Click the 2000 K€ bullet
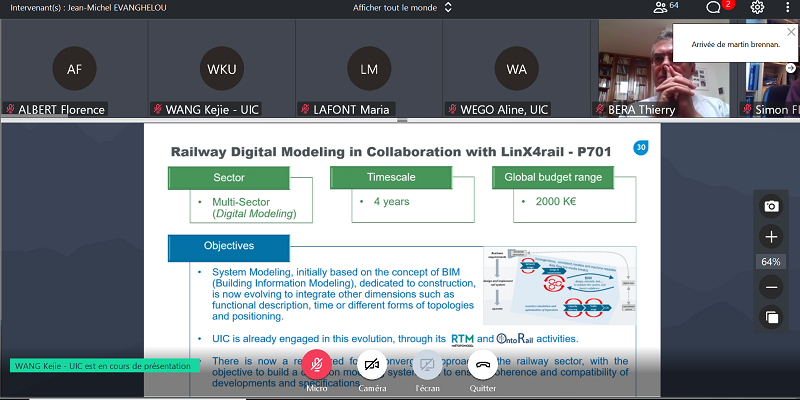Viewport: 800px width, 400px height. [x=556, y=202]
